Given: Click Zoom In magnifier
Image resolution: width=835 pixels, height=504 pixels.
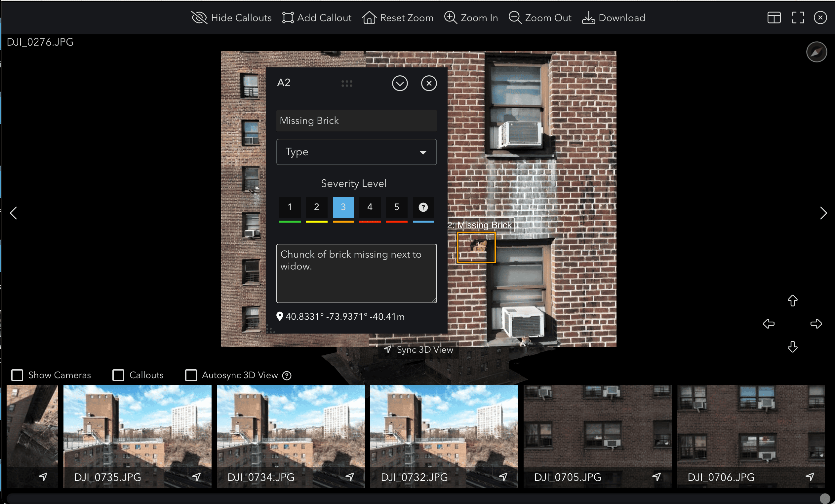Looking at the screenshot, I should pyautogui.click(x=450, y=18).
